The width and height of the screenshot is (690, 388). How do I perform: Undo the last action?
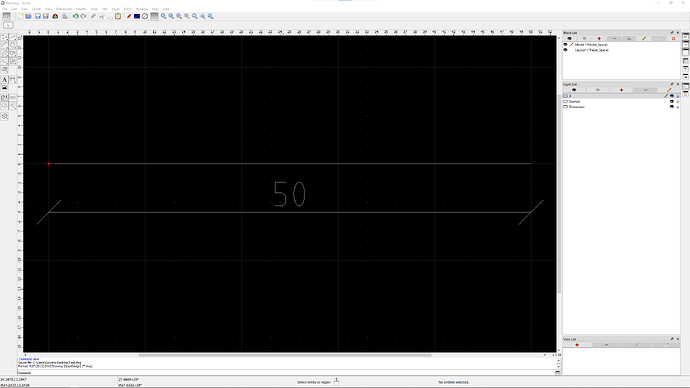point(76,16)
